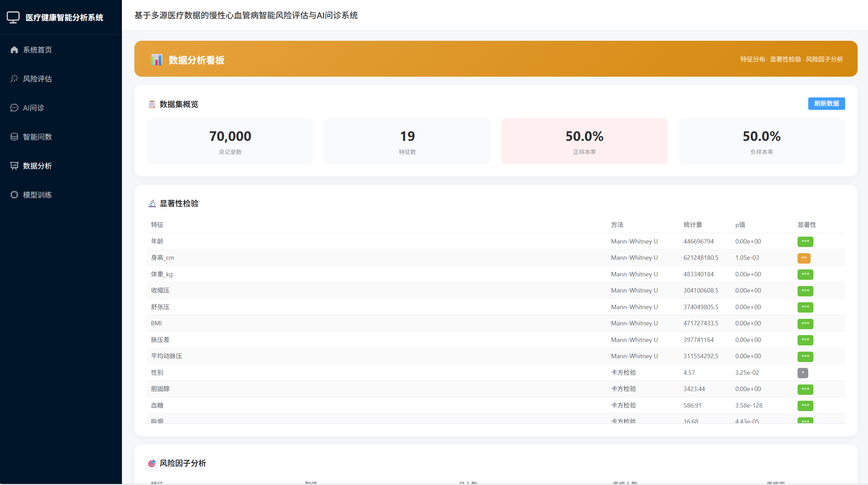Click the 刷新数据 button
The image size is (868, 485).
(826, 104)
